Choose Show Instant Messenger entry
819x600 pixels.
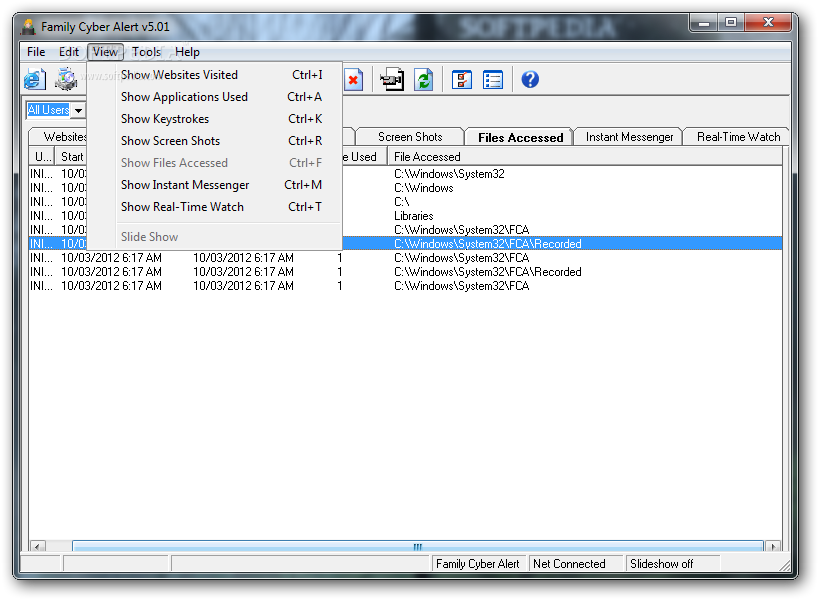coord(215,185)
